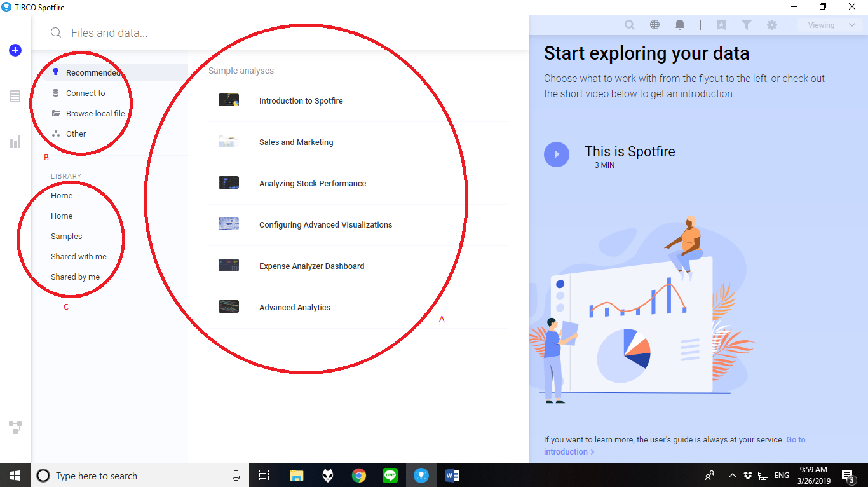Select the Recommended menu item
This screenshot has width=868, height=487.
(x=116, y=72)
